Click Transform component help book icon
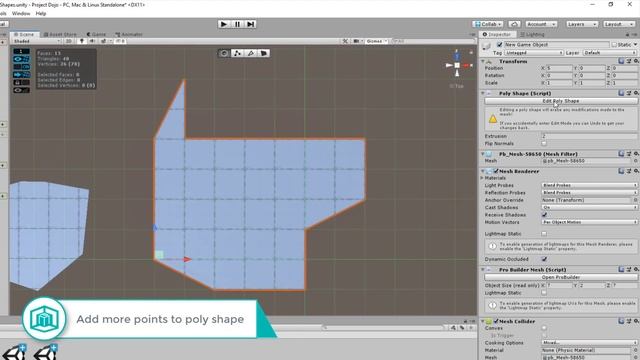 621,61
